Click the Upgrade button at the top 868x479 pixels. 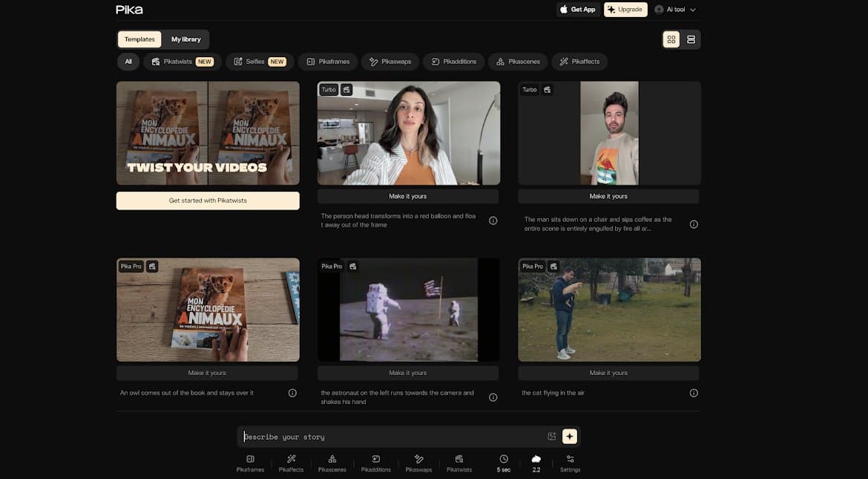tap(625, 9)
